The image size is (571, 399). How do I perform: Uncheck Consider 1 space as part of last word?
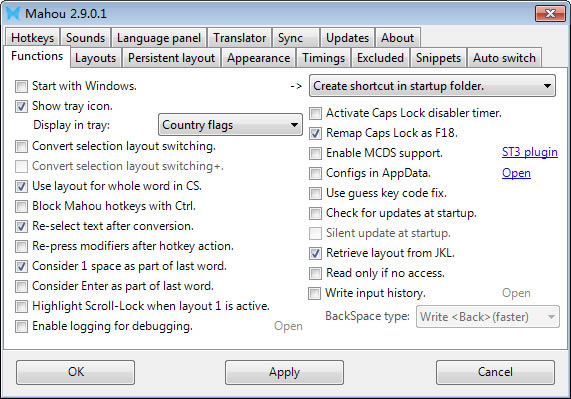(21, 266)
